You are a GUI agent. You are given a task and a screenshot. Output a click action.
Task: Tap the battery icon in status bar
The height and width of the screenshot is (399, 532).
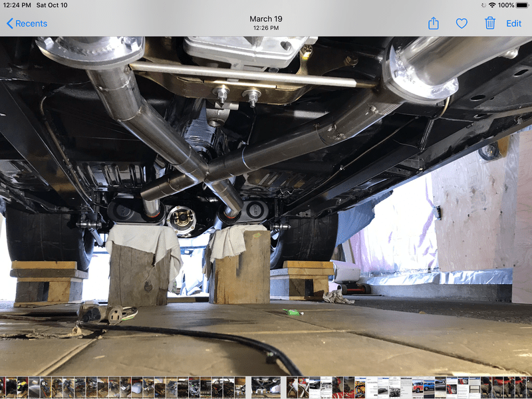pos(524,5)
